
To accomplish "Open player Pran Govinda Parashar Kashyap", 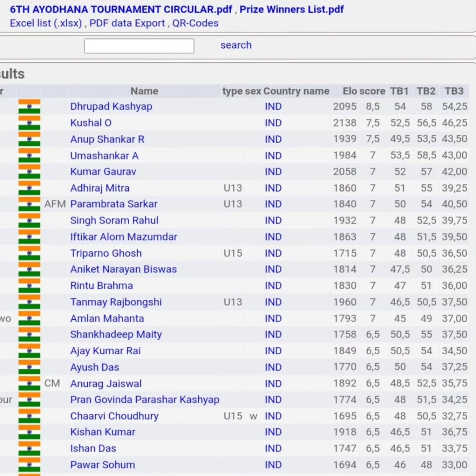I will point(145,400).
